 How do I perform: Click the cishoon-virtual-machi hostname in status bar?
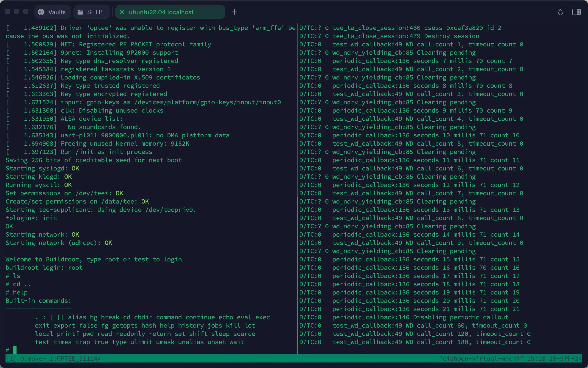tap(481, 359)
